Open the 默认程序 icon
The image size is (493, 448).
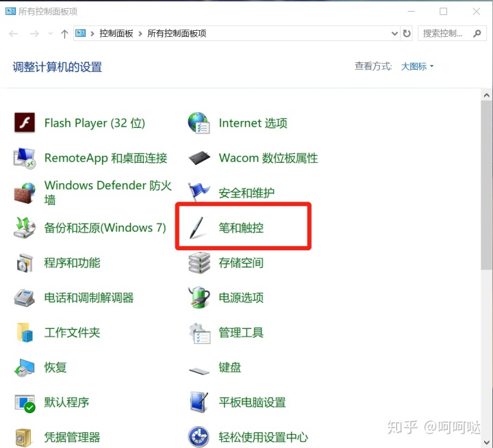tap(25, 404)
